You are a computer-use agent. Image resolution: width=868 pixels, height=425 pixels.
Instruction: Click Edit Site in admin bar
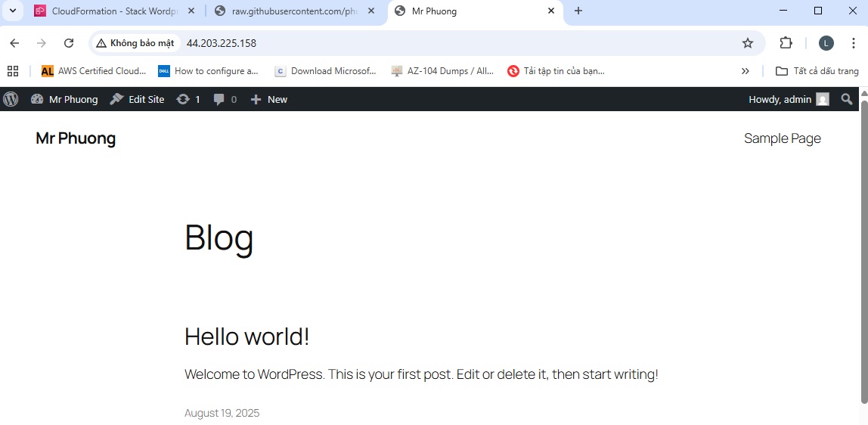coord(137,99)
